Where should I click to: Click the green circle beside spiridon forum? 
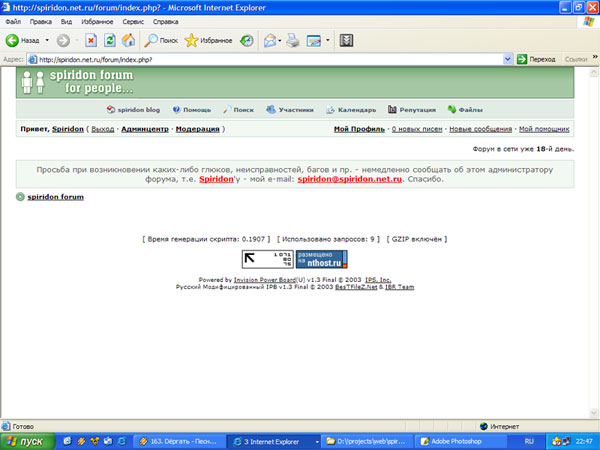(20, 197)
